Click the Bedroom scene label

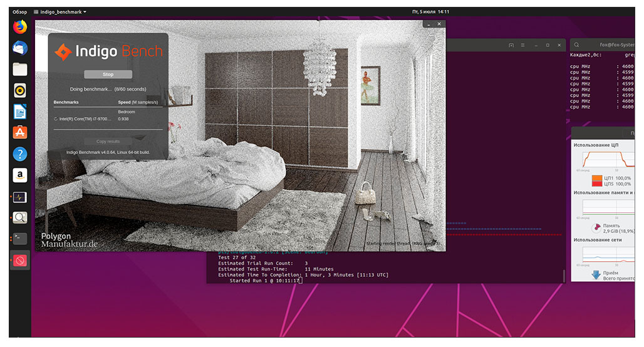click(x=127, y=111)
